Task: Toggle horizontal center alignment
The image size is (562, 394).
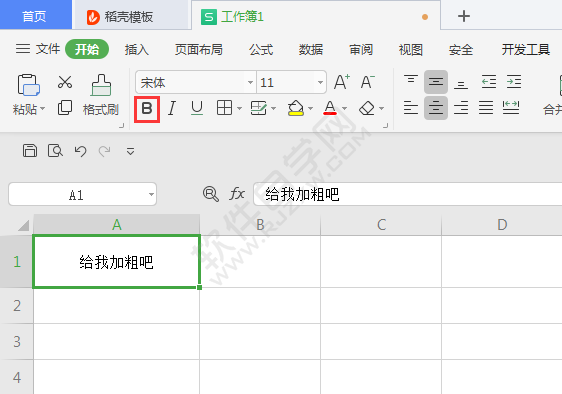Action: point(436,108)
